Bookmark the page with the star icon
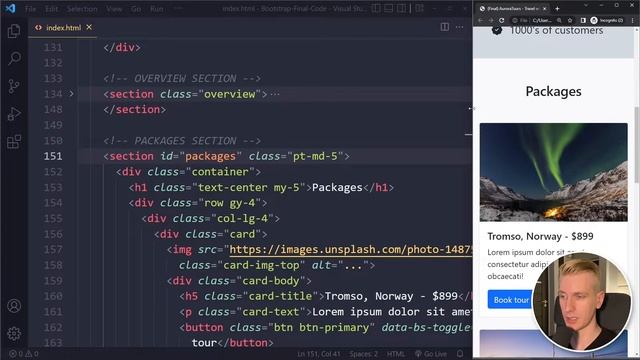 click(x=570, y=20)
